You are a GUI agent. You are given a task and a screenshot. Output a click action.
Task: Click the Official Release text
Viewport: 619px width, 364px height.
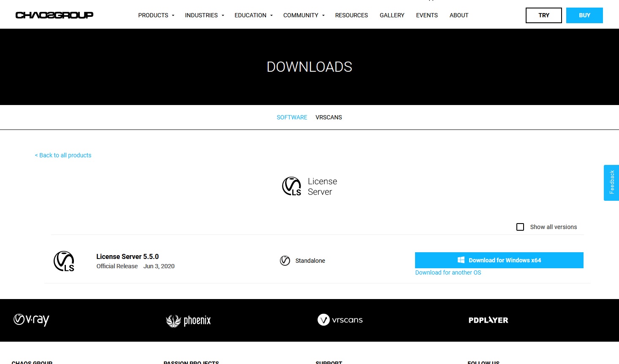[117, 266]
